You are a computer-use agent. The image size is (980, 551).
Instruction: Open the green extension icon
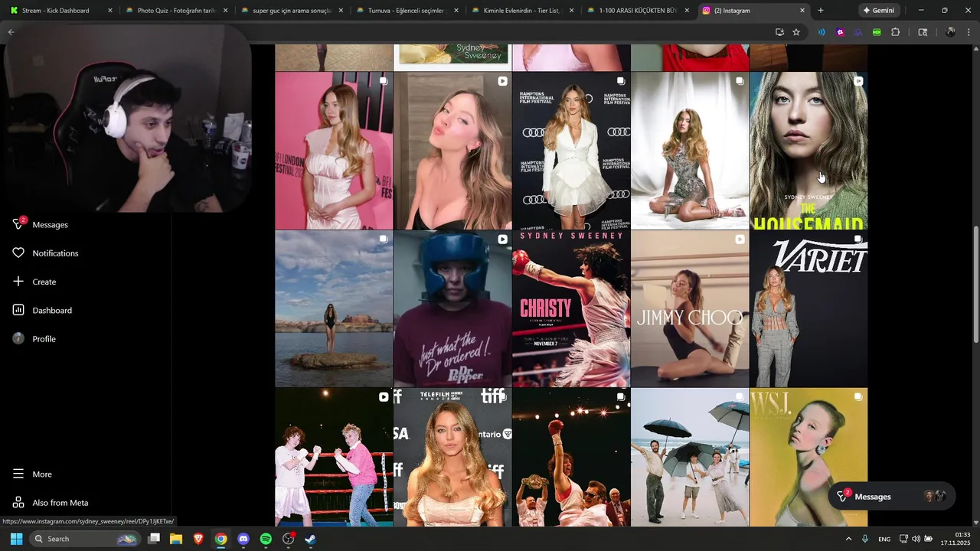point(877,32)
